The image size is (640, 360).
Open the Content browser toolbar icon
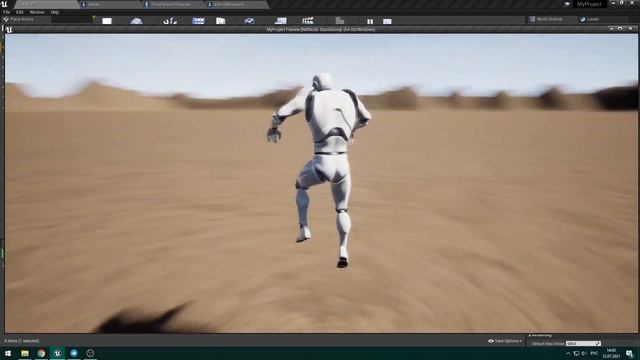coord(198,21)
